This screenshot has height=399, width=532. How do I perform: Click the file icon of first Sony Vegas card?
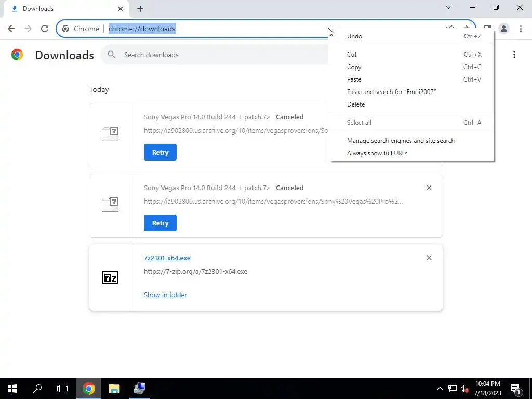point(110,134)
